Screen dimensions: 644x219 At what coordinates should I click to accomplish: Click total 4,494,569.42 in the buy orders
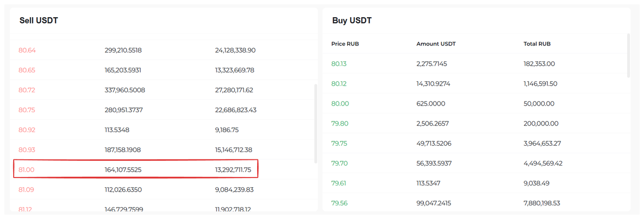click(x=543, y=163)
